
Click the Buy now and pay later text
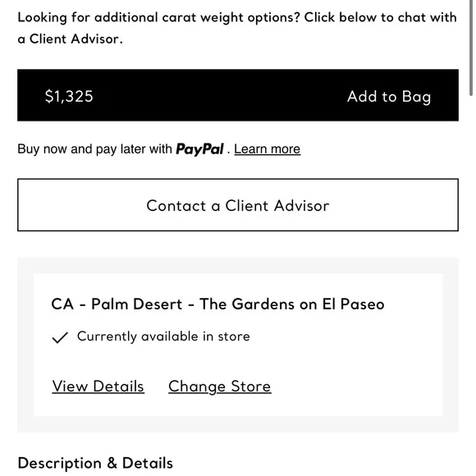tap(94, 149)
